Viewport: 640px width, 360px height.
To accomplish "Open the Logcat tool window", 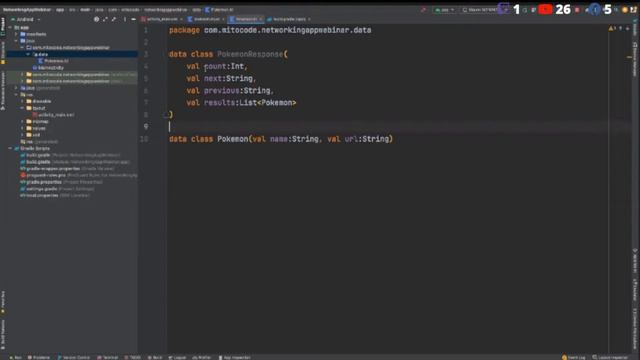I will click(x=177, y=357).
